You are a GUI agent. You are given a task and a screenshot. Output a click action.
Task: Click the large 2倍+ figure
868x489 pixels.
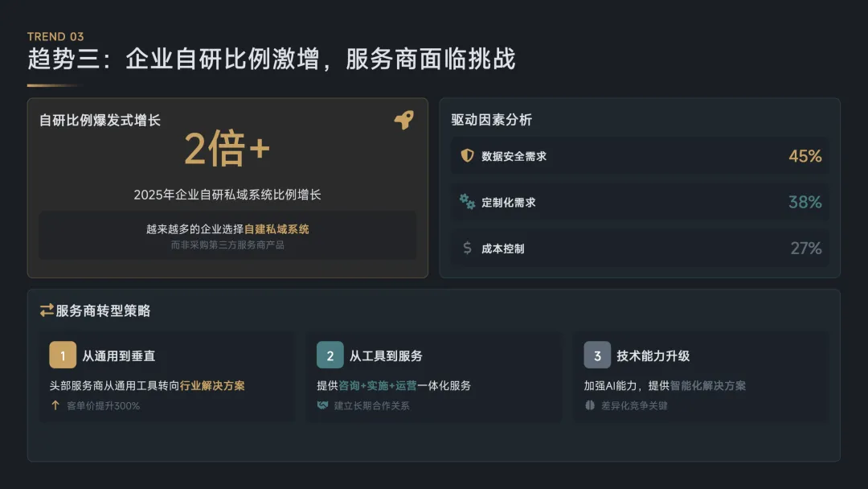coord(227,149)
